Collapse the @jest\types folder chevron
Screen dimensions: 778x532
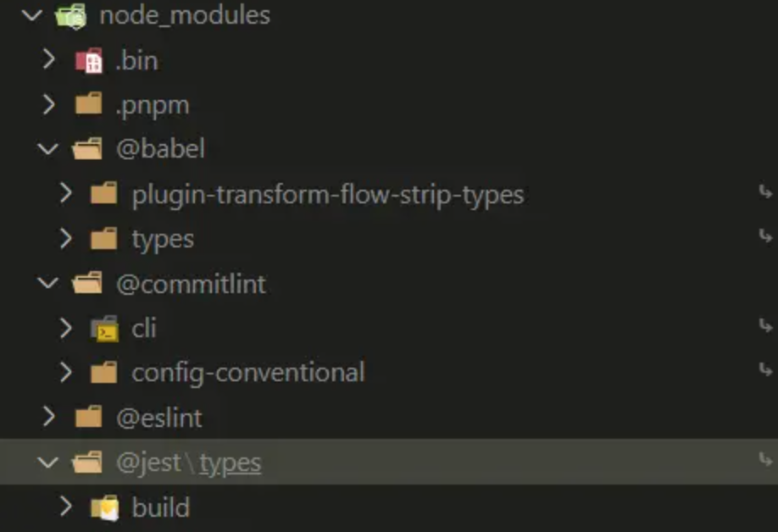pos(48,463)
